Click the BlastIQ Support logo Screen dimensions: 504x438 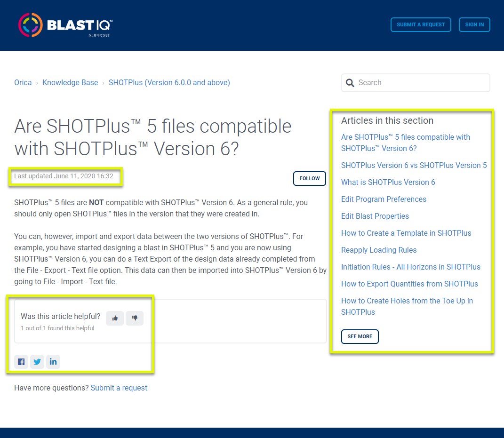pyautogui.click(x=65, y=25)
